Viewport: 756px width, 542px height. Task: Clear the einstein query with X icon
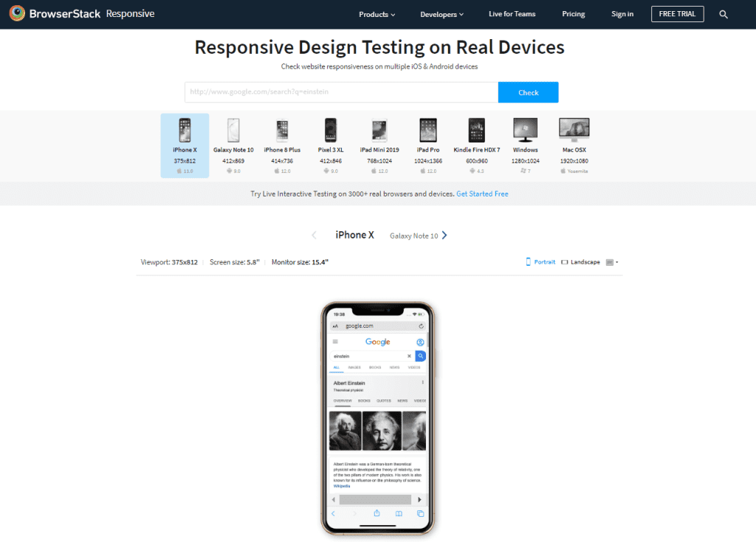click(x=409, y=356)
